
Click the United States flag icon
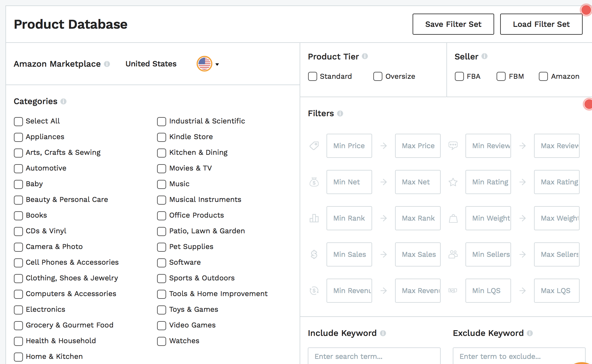click(x=204, y=64)
